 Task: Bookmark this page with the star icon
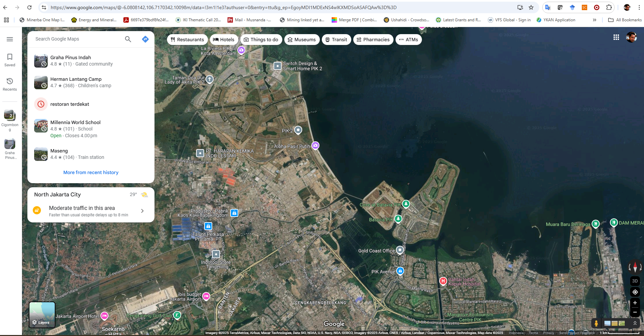click(x=531, y=7)
